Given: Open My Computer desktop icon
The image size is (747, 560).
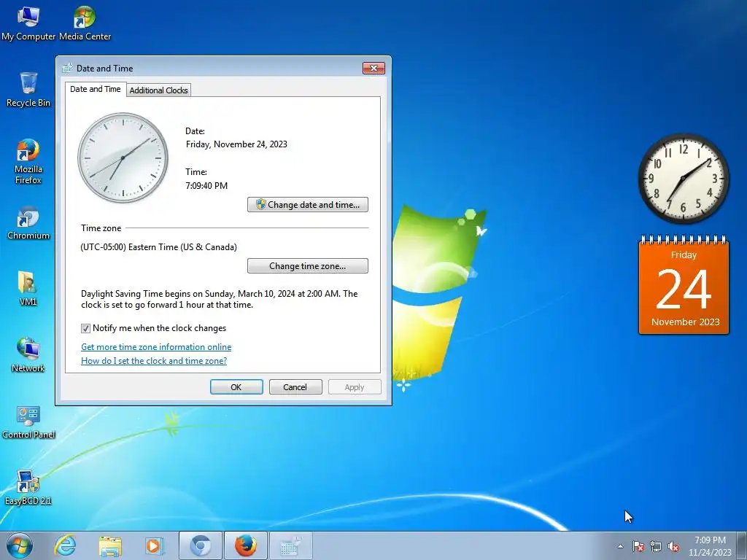Looking at the screenshot, I should pyautogui.click(x=28, y=23).
